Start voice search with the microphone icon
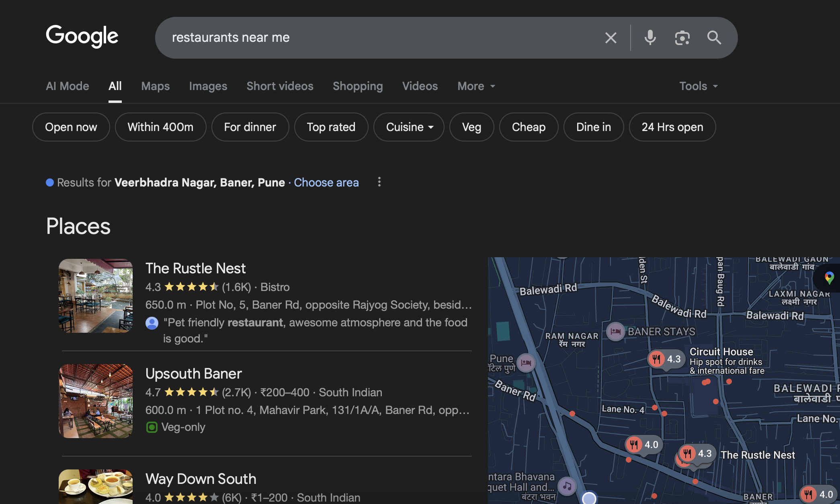 tap(650, 38)
